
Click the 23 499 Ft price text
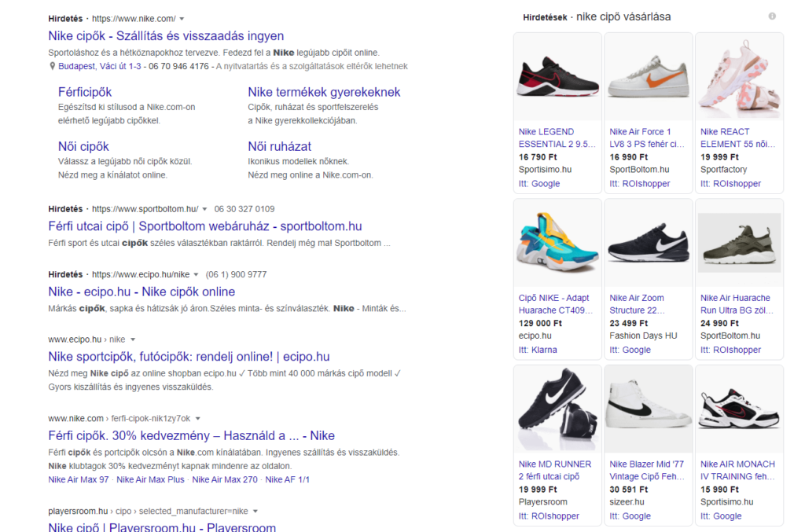628,324
